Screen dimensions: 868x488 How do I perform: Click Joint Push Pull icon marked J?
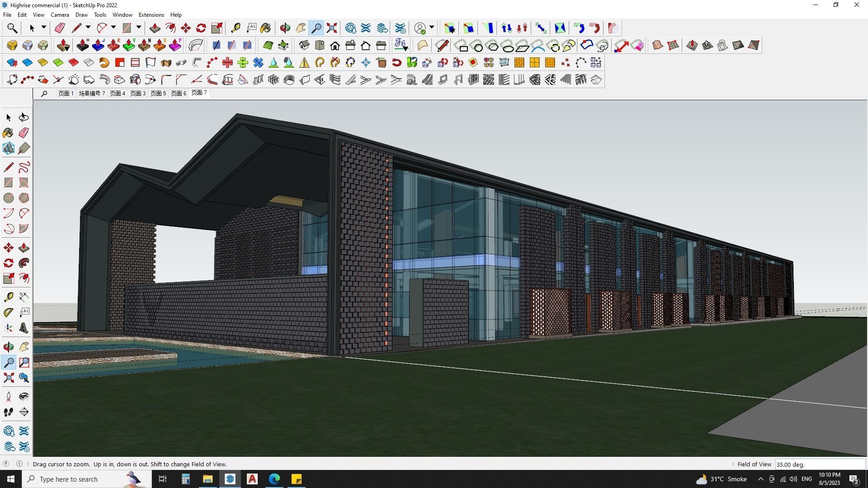coord(98,45)
